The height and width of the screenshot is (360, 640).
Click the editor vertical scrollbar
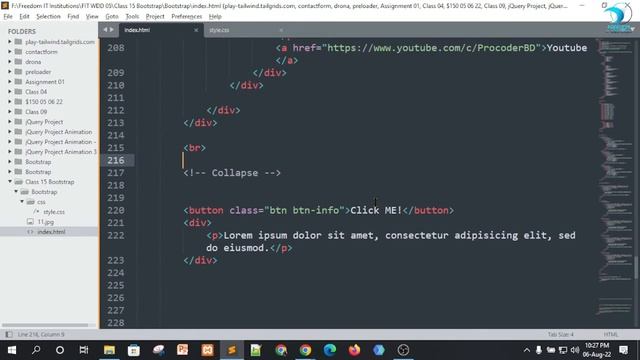coord(636,267)
